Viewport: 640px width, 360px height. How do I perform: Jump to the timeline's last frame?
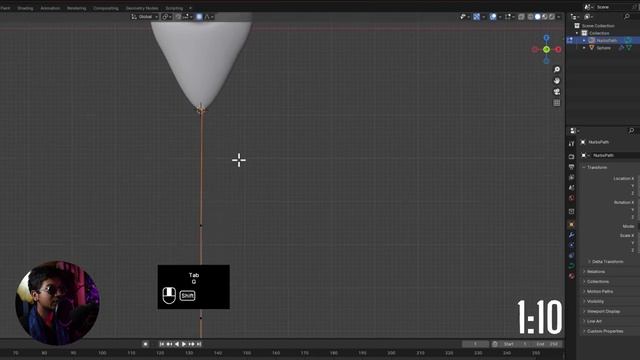[199, 344]
